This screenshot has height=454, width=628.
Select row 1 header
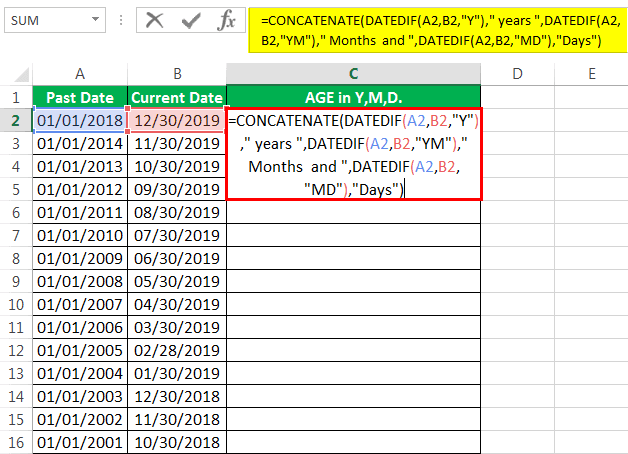15,97
